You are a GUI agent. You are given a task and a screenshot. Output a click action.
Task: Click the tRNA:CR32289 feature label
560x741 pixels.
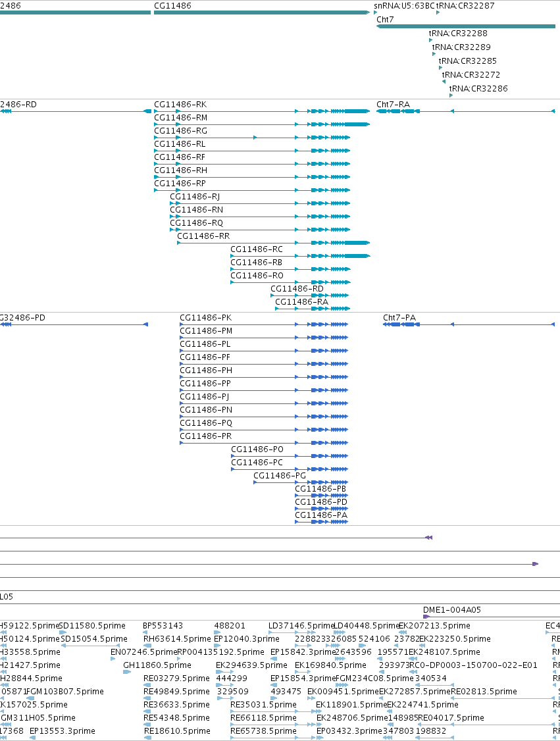pyautogui.click(x=461, y=47)
